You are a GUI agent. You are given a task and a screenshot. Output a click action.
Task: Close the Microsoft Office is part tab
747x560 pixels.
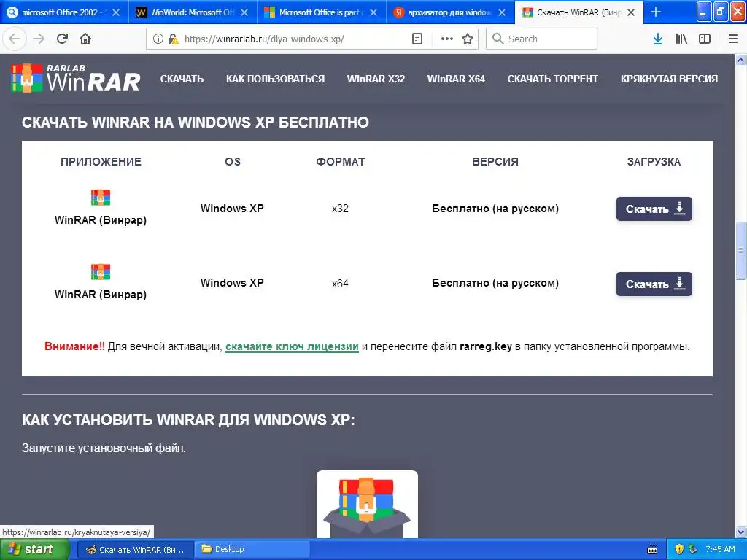pos(373,12)
